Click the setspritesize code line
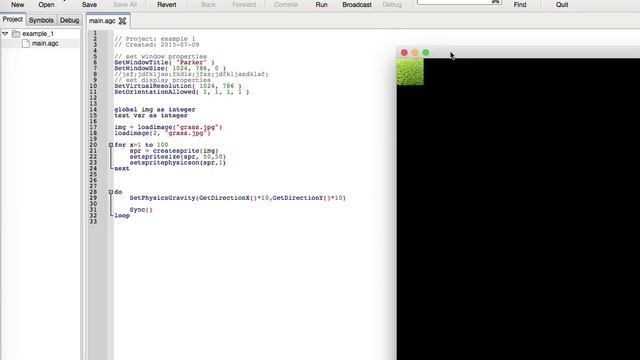The height and width of the screenshot is (360, 640). [x=178, y=157]
